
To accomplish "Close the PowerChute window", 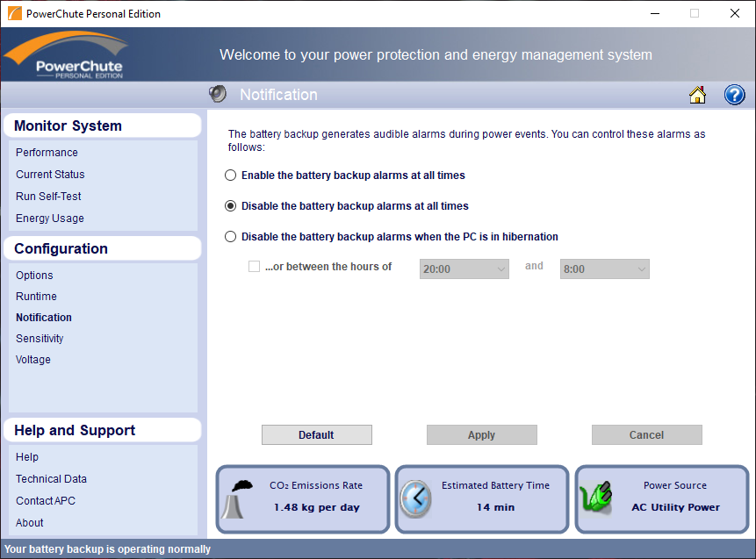I will (735, 13).
